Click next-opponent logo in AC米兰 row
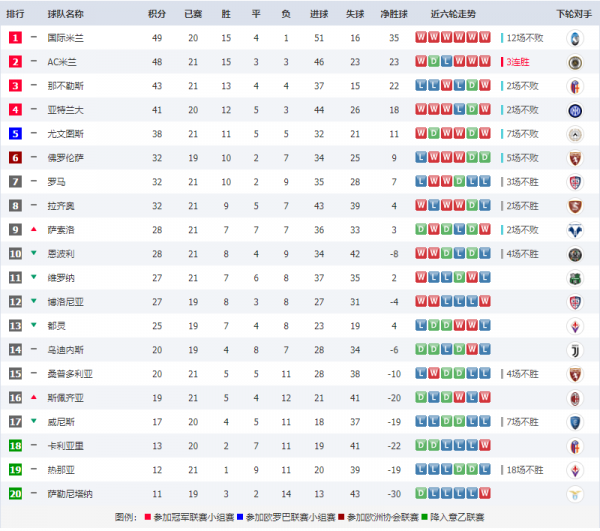This screenshot has width=600, height=531. point(575,62)
